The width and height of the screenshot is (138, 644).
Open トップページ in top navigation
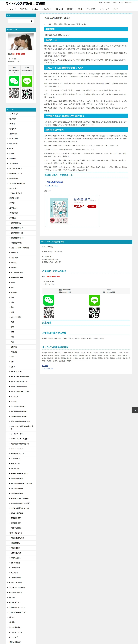(x=11, y=9)
